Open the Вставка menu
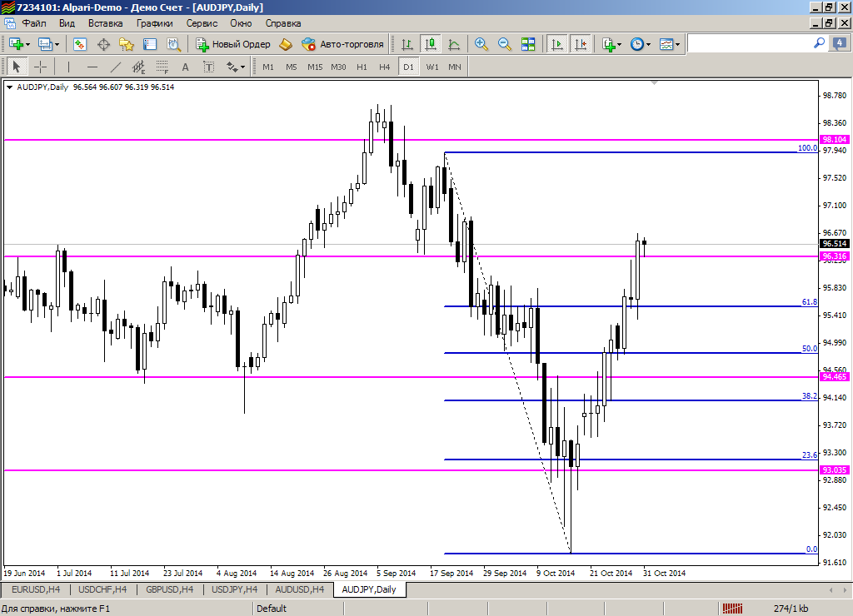This screenshot has height=616, width=853. (x=106, y=23)
